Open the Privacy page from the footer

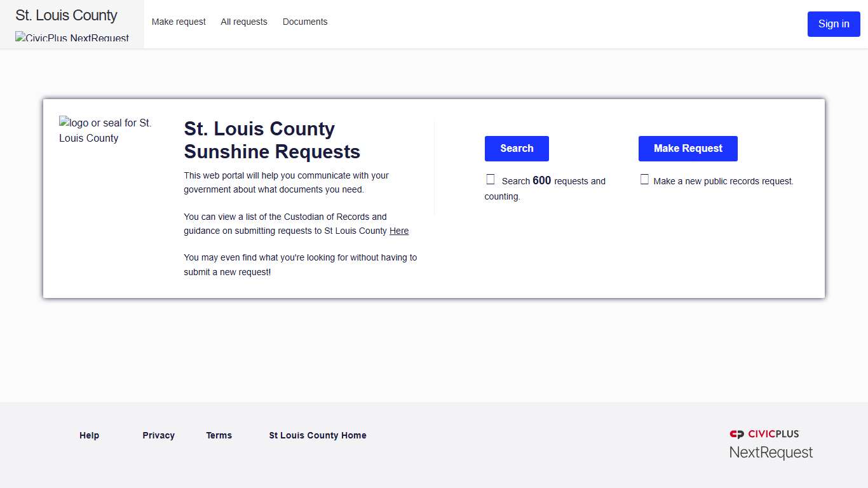pyautogui.click(x=158, y=435)
